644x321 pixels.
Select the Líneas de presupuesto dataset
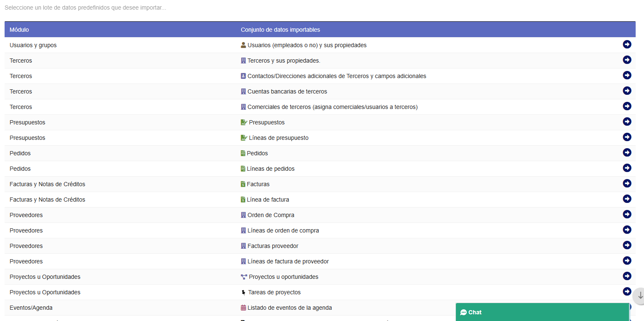[278, 137]
